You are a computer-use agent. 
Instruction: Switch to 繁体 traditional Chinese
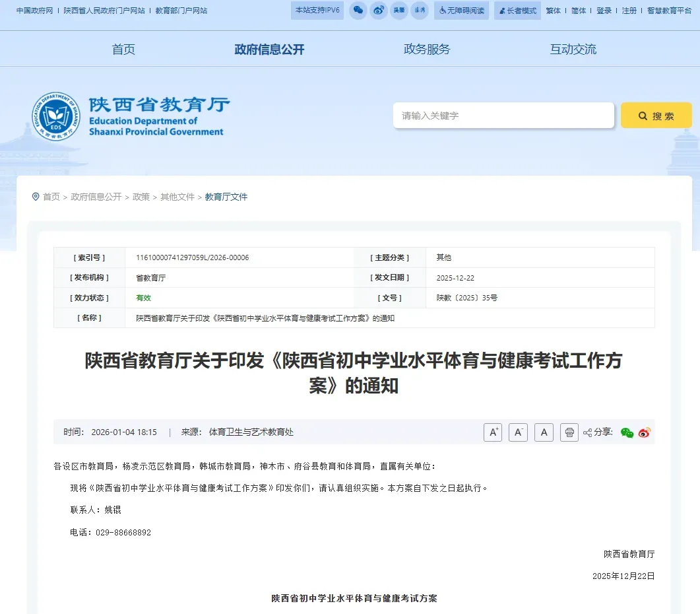click(x=553, y=11)
